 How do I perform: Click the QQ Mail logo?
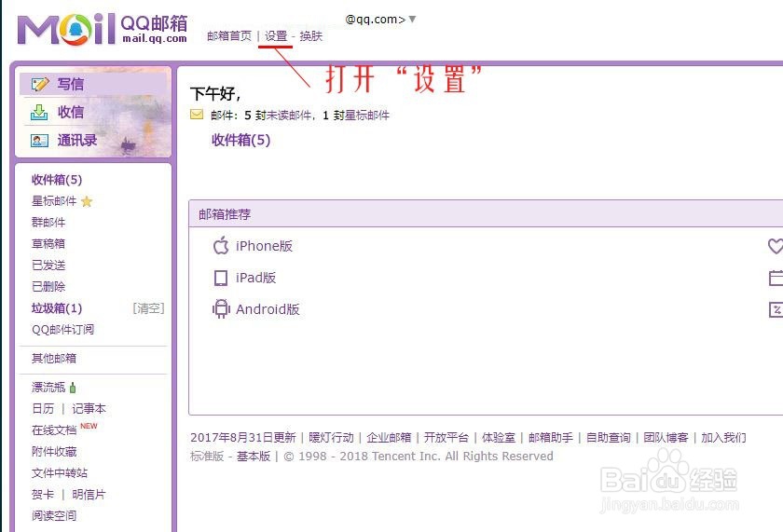point(103,29)
